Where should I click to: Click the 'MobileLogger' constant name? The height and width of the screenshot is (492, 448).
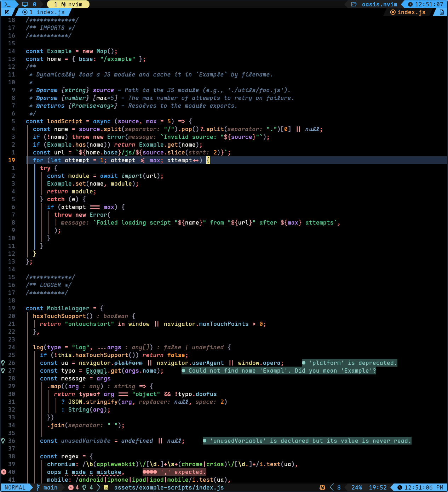click(68, 308)
